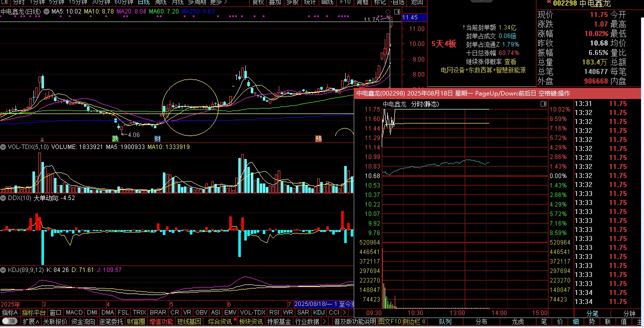644x328 pixels.
Task: Open the 指标A tab
Action: tap(9, 312)
